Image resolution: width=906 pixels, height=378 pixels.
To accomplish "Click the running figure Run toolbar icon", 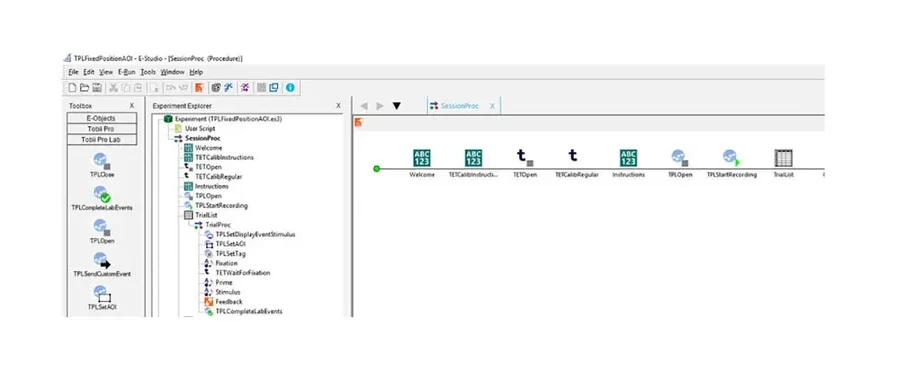I will [x=229, y=87].
